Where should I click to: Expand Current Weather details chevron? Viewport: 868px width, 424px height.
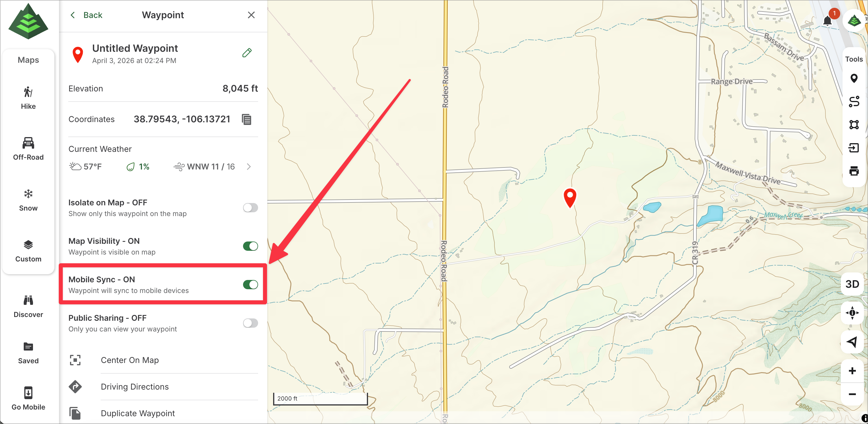click(249, 167)
